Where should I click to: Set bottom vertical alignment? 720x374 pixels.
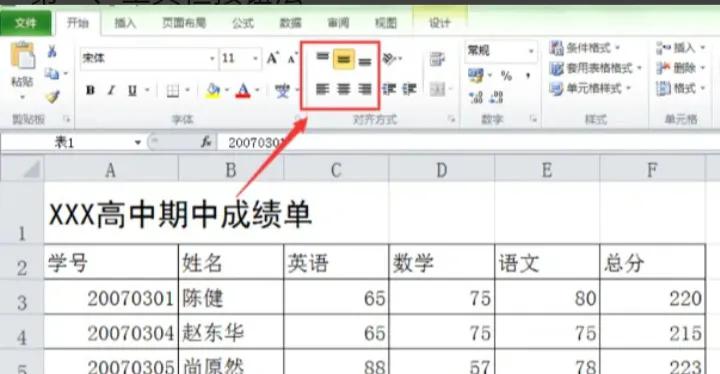point(365,61)
